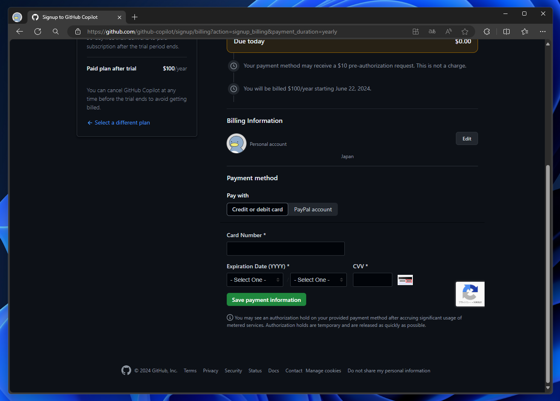
Task: Open split screen icon in toolbar
Action: click(x=506, y=32)
